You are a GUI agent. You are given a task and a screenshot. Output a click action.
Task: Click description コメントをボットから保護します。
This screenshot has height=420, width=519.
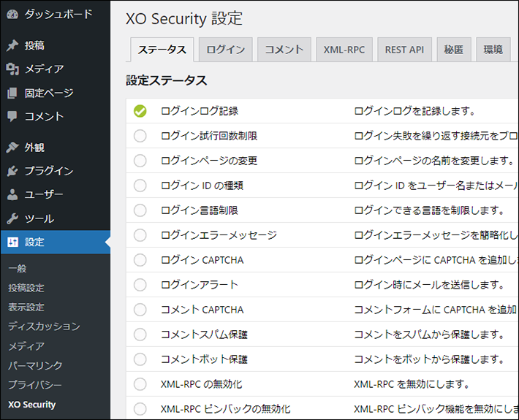click(x=429, y=359)
